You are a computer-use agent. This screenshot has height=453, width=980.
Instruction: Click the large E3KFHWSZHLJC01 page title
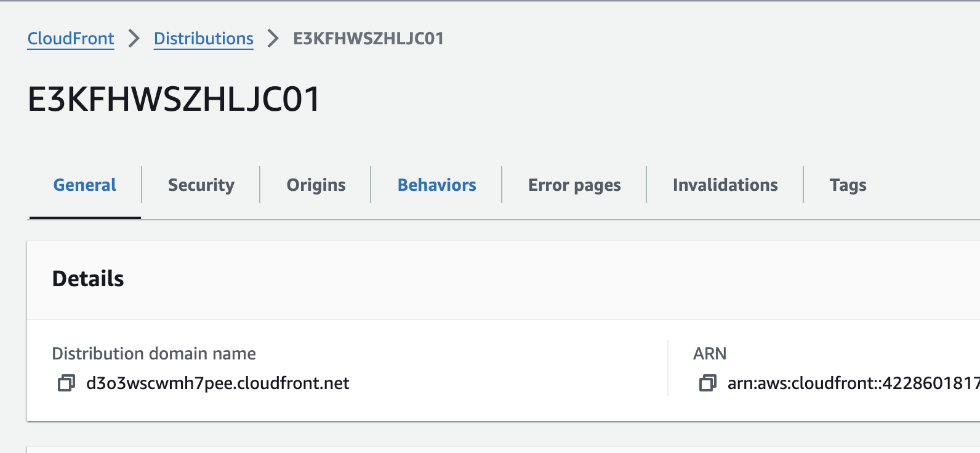(x=174, y=99)
